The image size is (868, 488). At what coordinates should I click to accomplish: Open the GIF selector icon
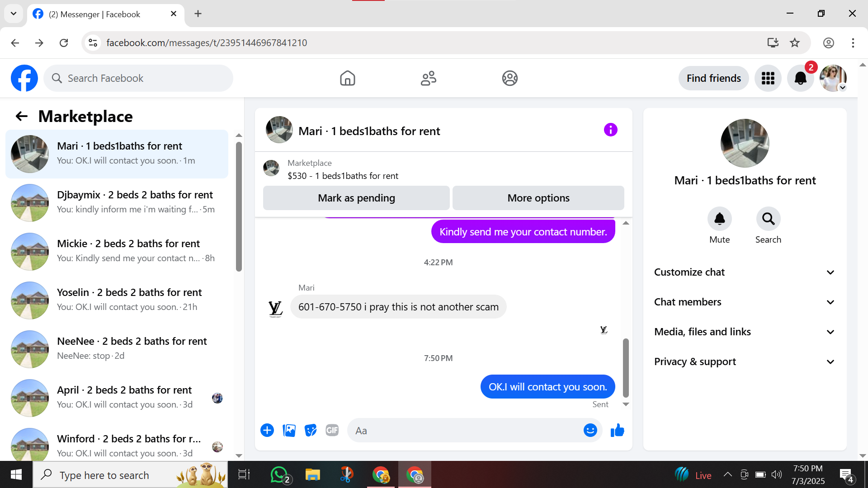coord(332,431)
